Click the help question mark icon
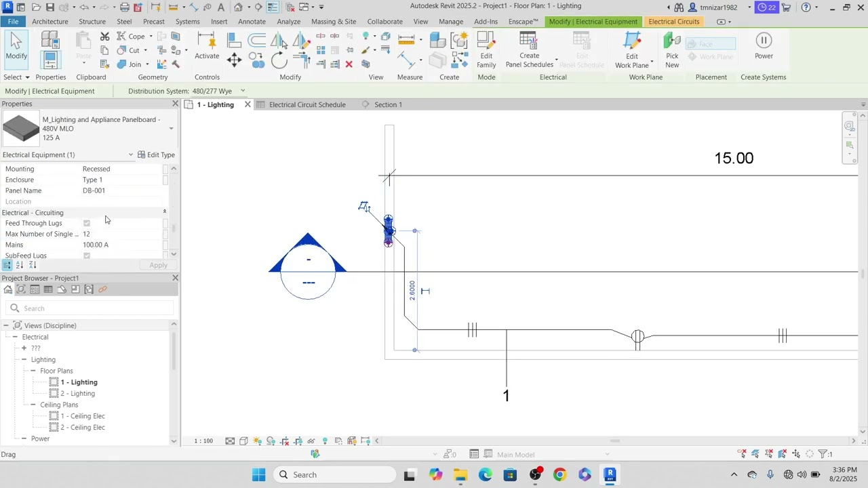The height and width of the screenshot is (488, 868). [806, 7]
